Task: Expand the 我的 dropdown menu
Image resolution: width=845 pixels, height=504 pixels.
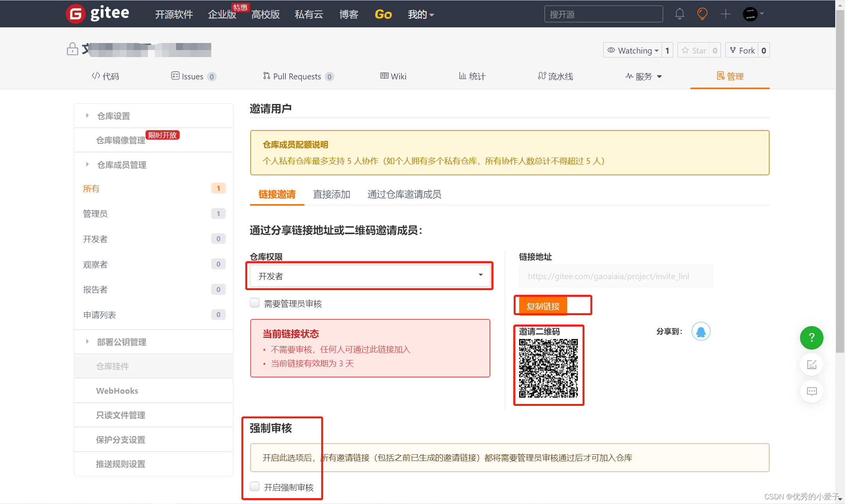Action: tap(421, 14)
